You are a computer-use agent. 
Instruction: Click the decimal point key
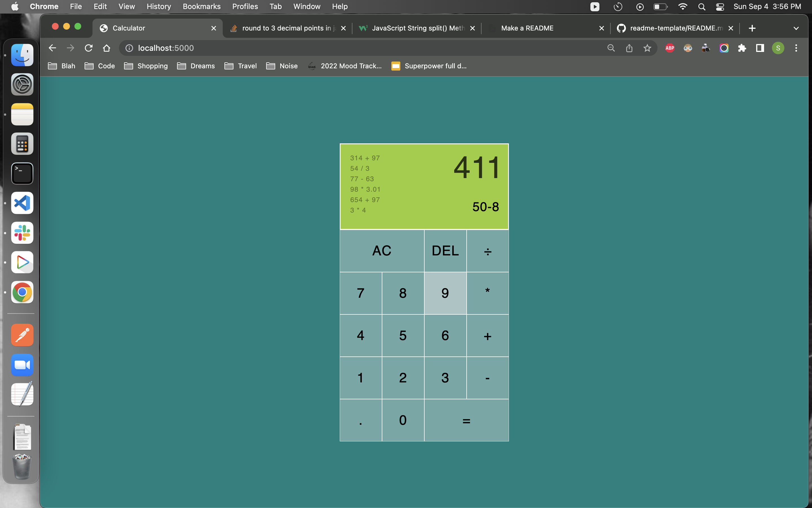361,420
